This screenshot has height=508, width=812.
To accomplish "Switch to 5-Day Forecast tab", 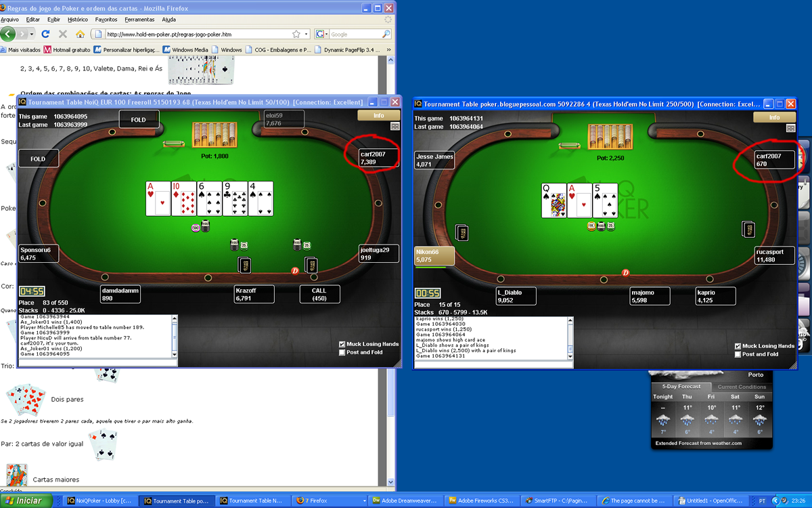I will pyautogui.click(x=681, y=387).
